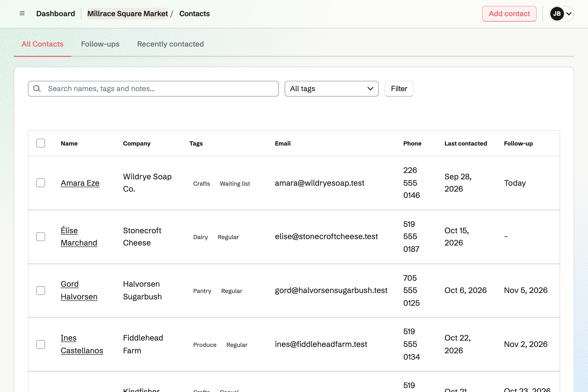Click the Add contact button

pyautogui.click(x=509, y=13)
